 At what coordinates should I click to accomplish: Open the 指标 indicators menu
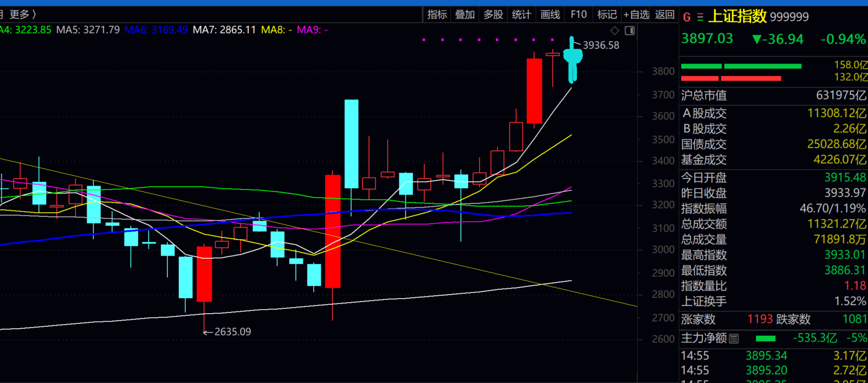[x=437, y=15]
